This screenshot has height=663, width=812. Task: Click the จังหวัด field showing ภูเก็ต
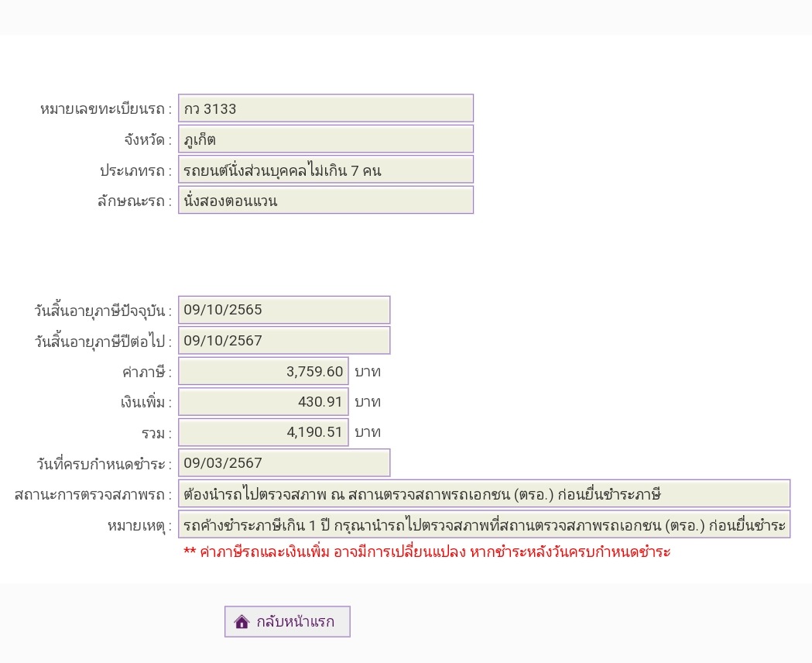coord(326,139)
